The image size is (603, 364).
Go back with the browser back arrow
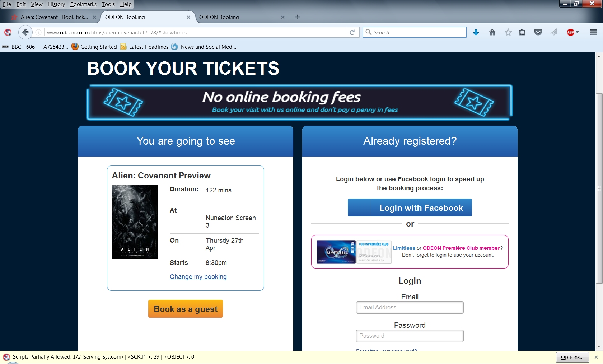25,32
